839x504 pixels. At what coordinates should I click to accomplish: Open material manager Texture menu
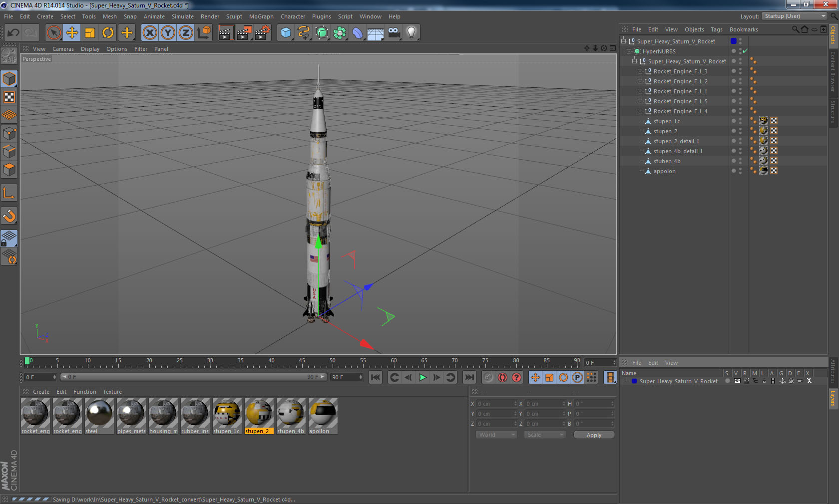(x=112, y=392)
